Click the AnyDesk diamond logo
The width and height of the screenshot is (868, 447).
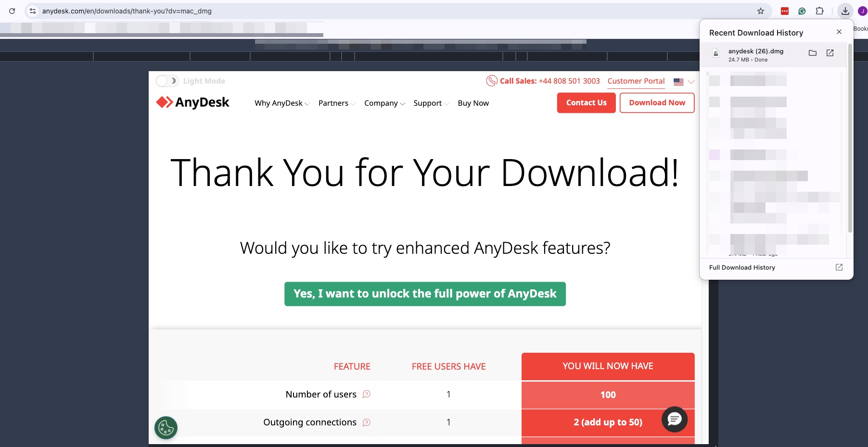click(165, 102)
